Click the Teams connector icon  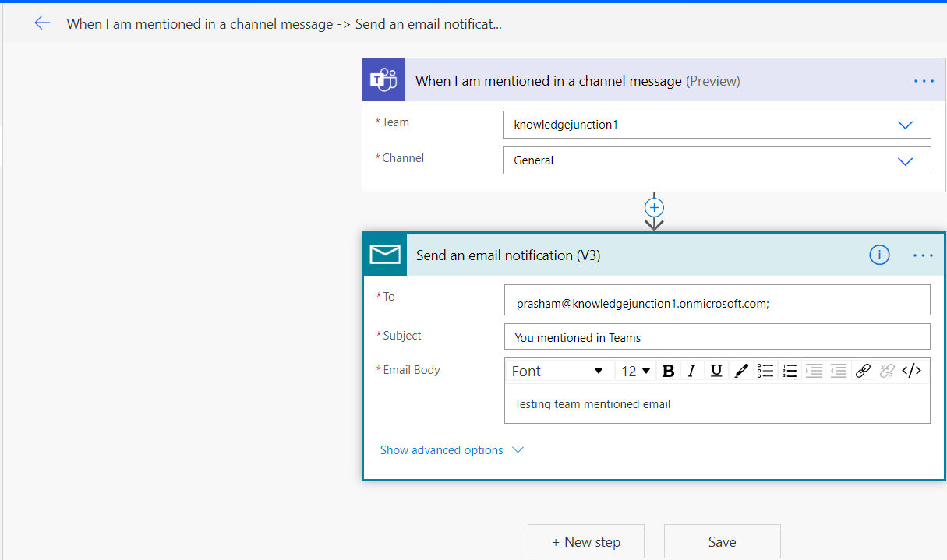point(383,79)
